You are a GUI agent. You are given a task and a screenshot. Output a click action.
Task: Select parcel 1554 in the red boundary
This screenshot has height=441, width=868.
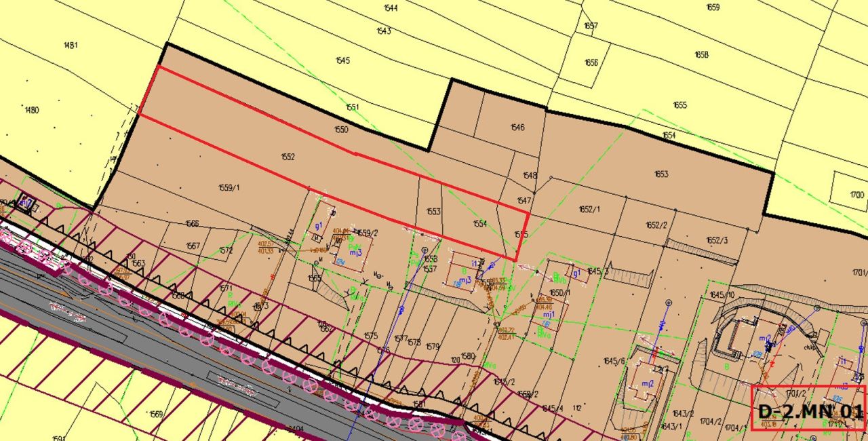coord(480,223)
